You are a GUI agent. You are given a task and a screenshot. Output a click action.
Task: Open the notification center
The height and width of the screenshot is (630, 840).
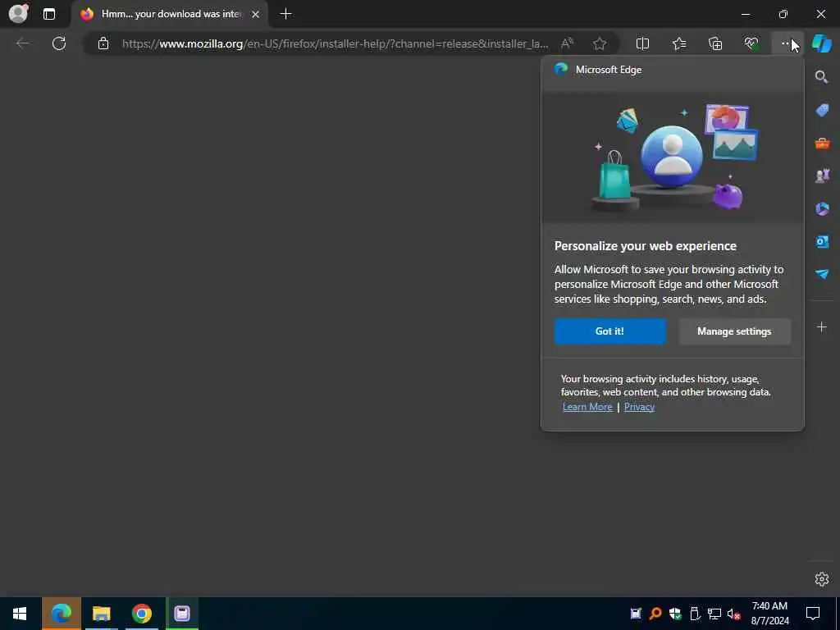[813, 614]
